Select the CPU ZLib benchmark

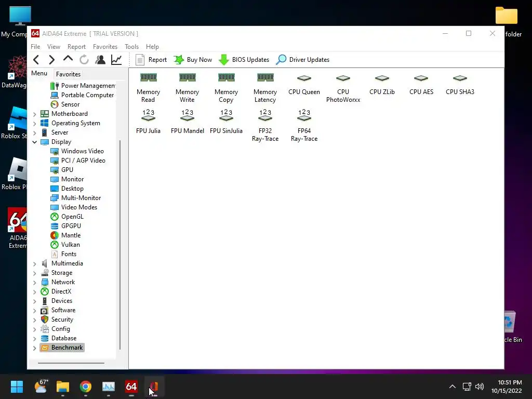tap(382, 84)
